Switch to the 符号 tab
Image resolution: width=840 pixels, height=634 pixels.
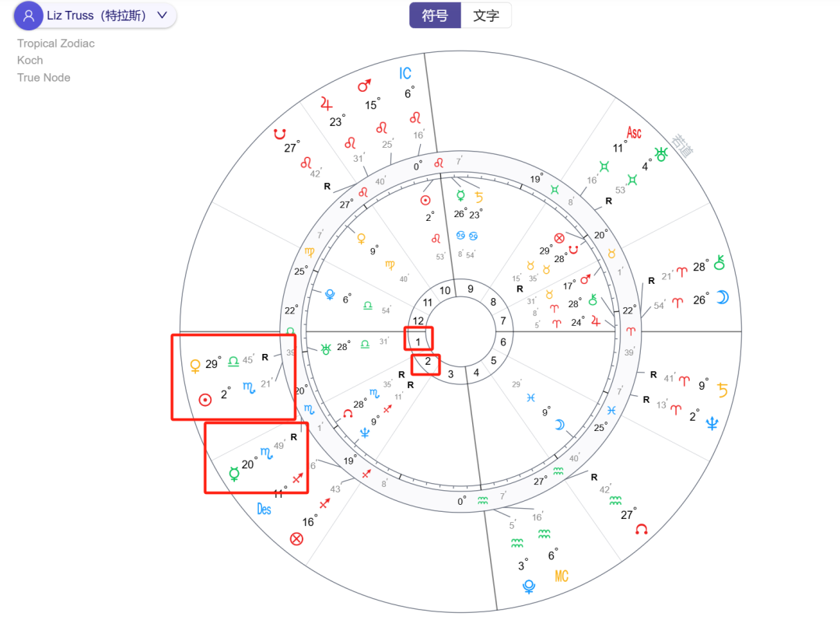tap(435, 16)
